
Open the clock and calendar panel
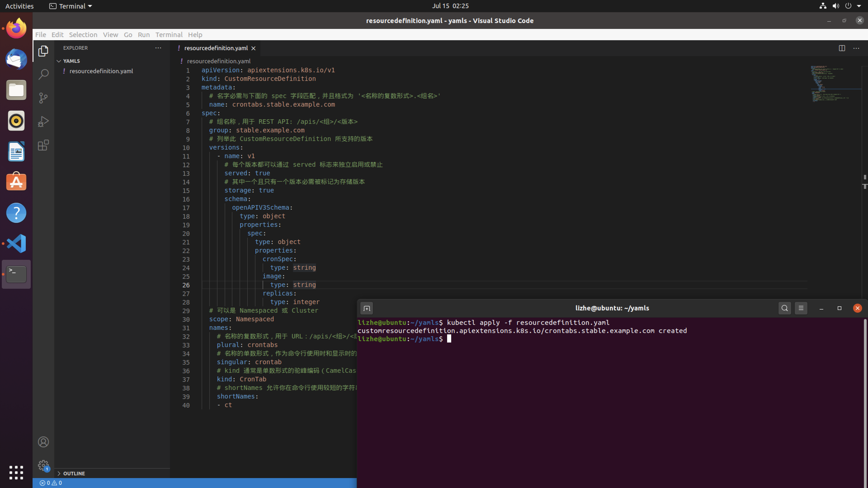coord(450,6)
